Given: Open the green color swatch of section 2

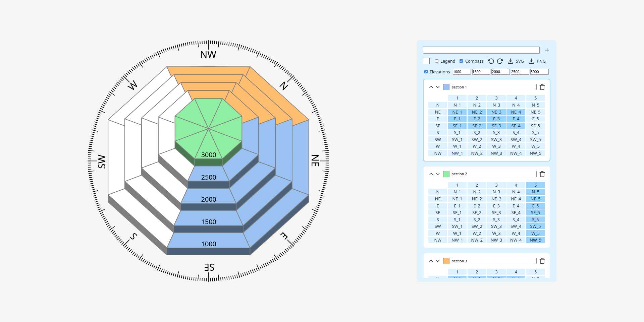Looking at the screenshot, I should (446, 174).
